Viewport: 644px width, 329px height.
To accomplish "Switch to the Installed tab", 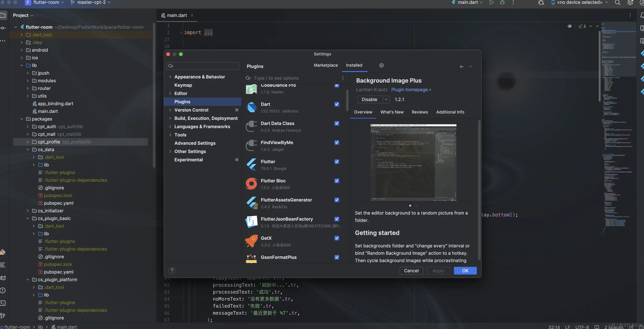I will tap(354, 65).
